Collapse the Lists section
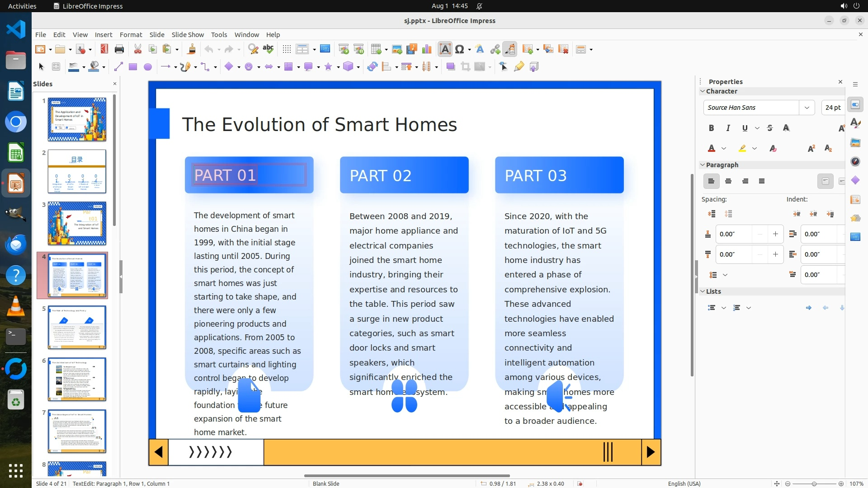 pyautogui.click(x=703, y=291)
